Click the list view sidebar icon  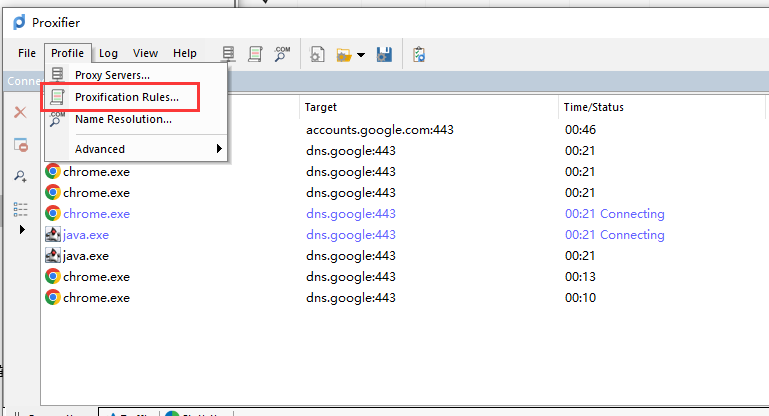coord(20,209)
